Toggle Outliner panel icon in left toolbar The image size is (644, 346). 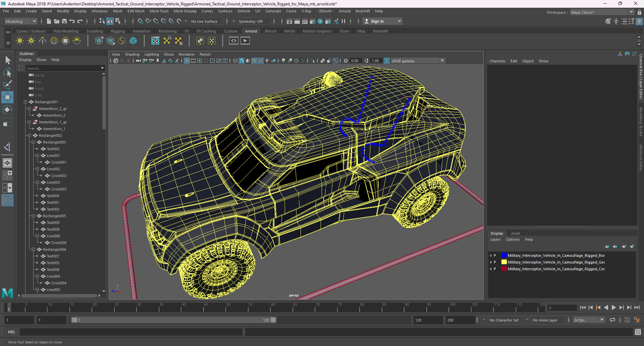point(7,200)
